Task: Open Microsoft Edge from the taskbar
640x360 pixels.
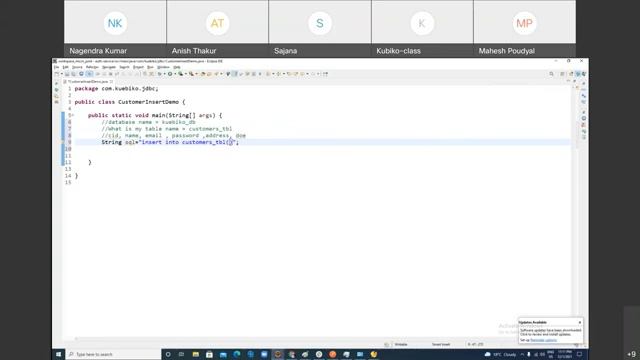Action: (237, 354)
